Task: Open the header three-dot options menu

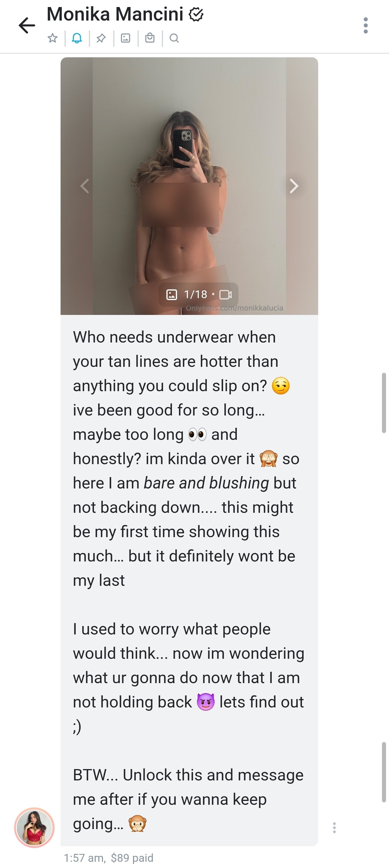Action: pos(366,25)
